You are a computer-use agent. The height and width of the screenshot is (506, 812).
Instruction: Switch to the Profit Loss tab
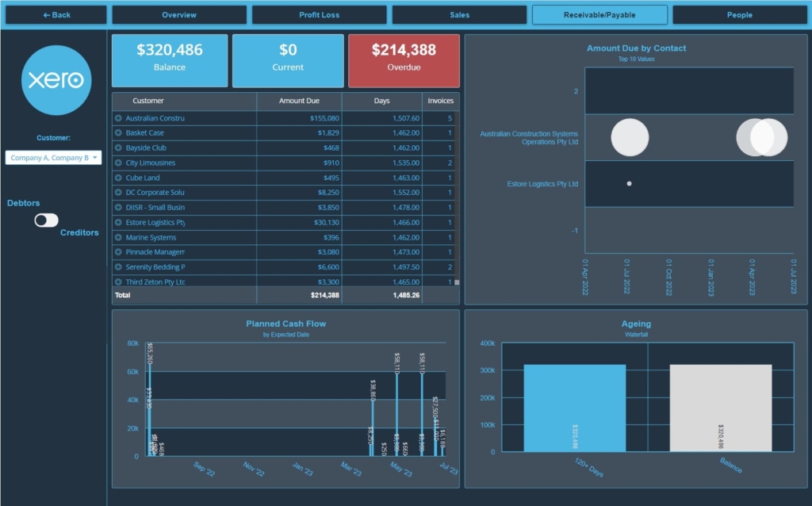click(319, 14)
